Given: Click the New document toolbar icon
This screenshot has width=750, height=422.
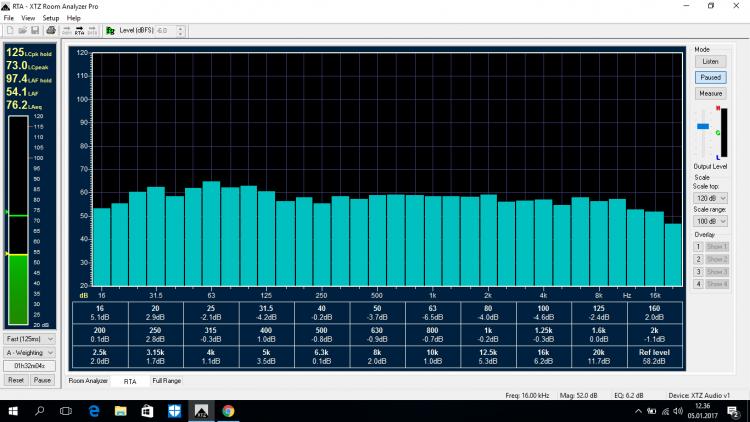Looking at the screenshot, I should [x=10, y=31].
